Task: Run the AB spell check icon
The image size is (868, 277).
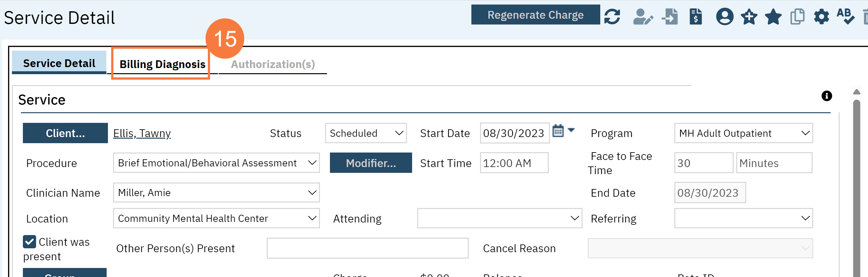Action: pyautogui.click(x=845, y=16)
